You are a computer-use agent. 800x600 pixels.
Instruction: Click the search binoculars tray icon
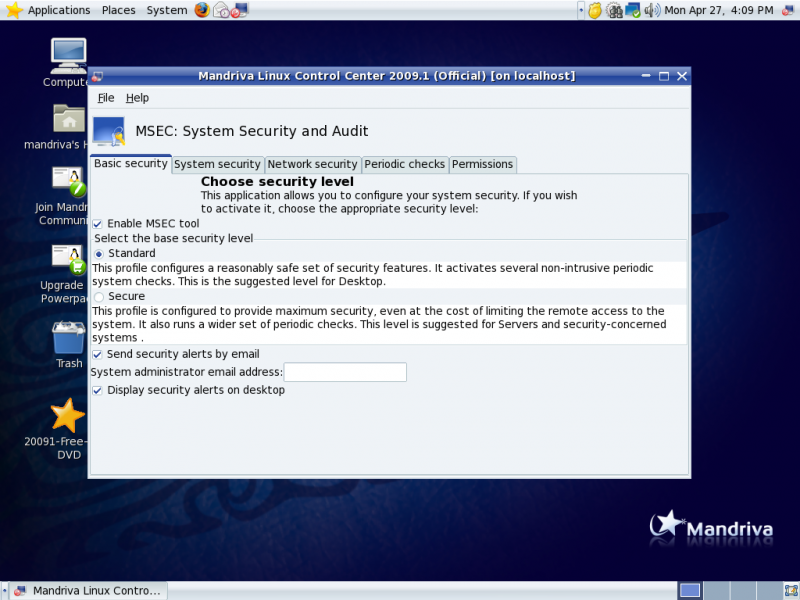(614, 10)
